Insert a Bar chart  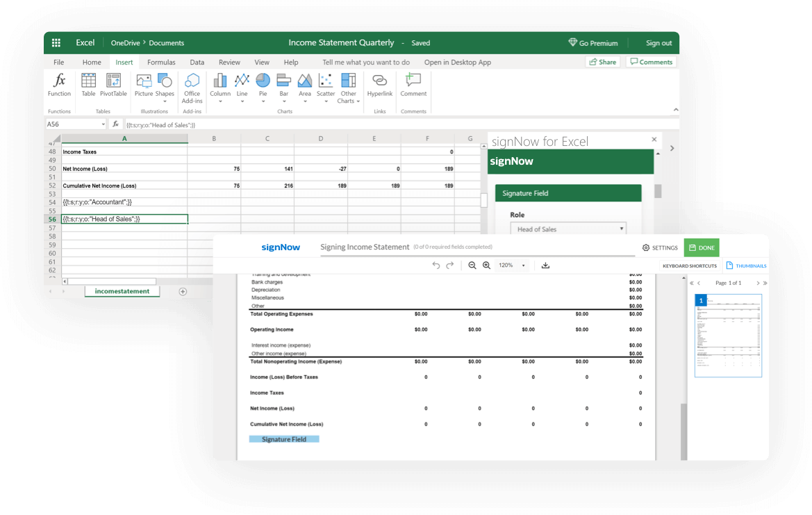tap(284, 87)
